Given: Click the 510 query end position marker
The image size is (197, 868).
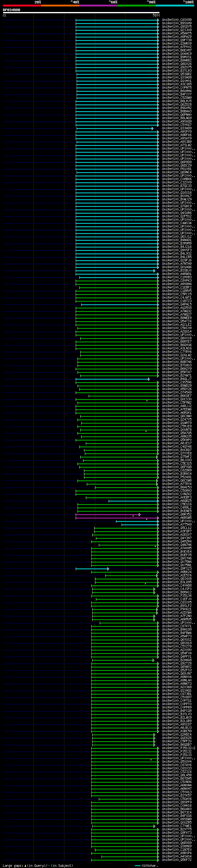Looking at the screenshot, I should click(x=155, y=15).
